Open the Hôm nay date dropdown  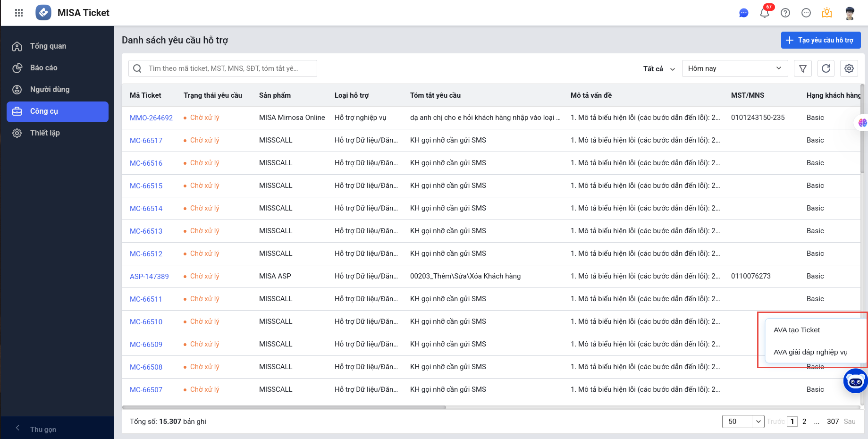click(x=734, y=68)
